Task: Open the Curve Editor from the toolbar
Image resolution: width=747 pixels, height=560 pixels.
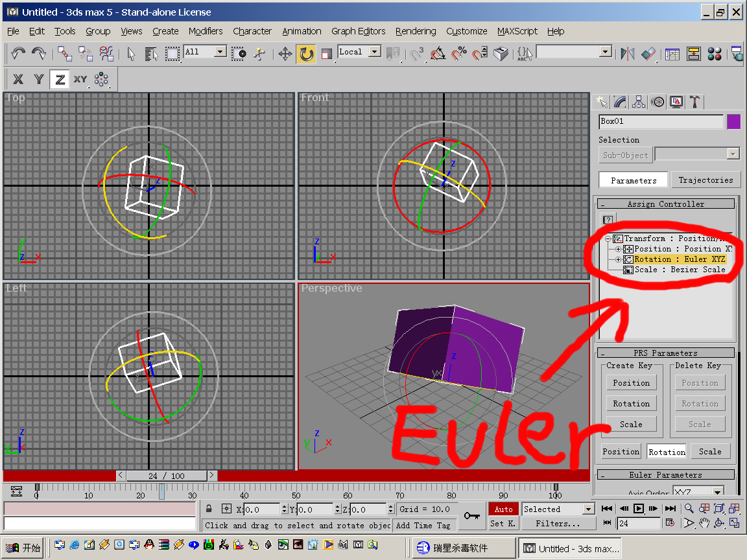Action: pyautogui.click(x=672, y=53)
